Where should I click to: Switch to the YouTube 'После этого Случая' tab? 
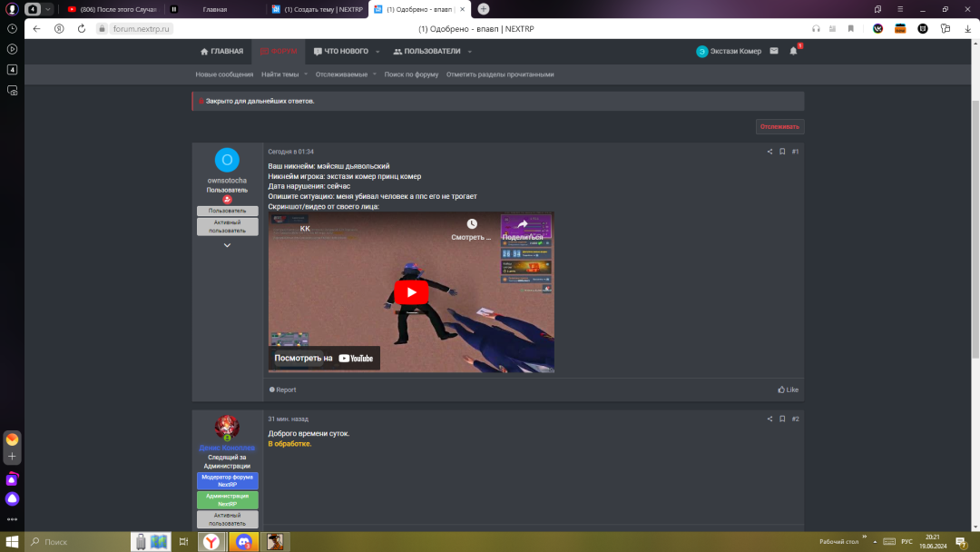(x=112, y=9)
